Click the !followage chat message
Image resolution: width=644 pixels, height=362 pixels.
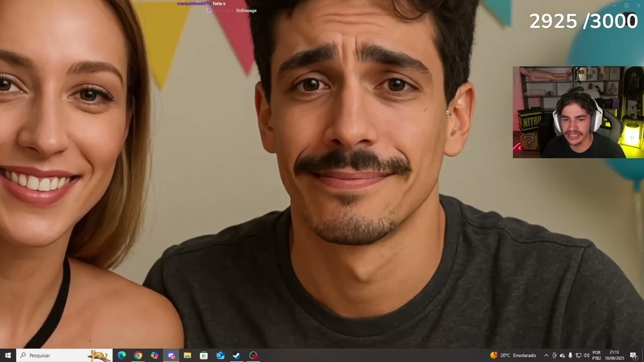[246, 11]
